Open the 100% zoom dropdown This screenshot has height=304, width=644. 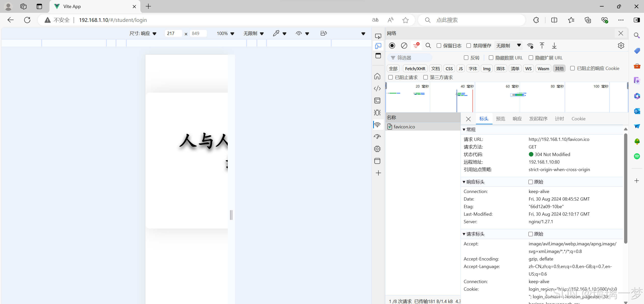coord(225,33)
